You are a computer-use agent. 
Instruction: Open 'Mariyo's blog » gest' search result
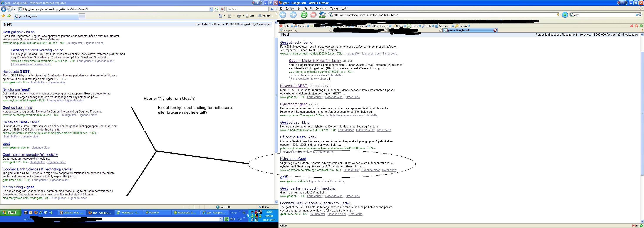(18, 187)
